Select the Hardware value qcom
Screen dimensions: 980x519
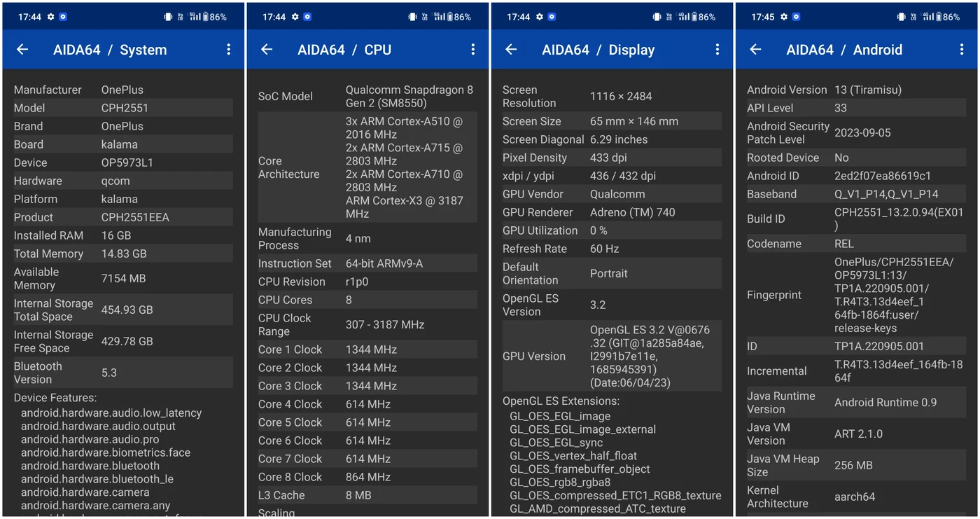tap(116, 181)
